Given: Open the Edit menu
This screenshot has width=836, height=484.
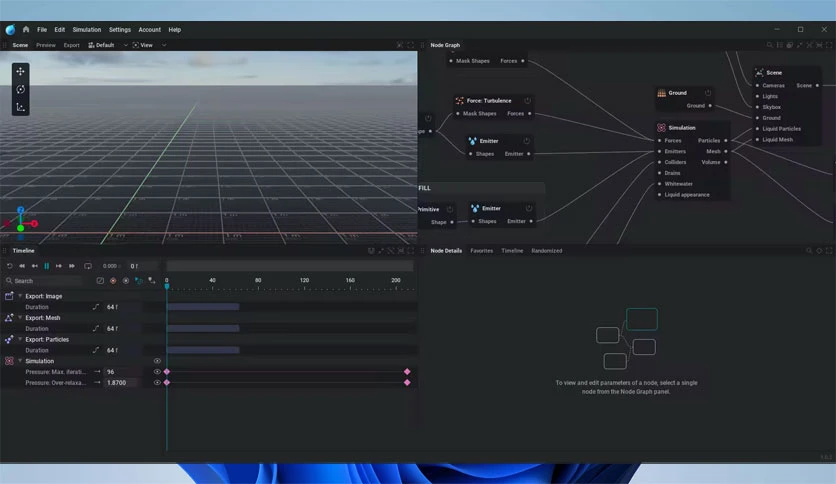Looking at the screenshot, I should click(x=59, y=30).
